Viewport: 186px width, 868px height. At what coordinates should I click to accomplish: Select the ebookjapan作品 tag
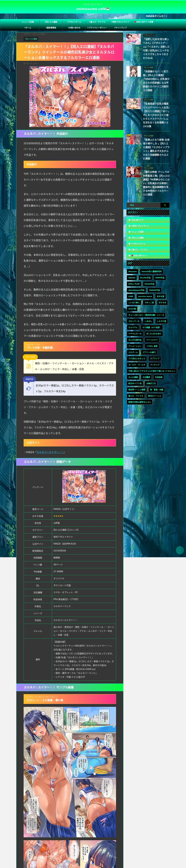tap(136, 290)
